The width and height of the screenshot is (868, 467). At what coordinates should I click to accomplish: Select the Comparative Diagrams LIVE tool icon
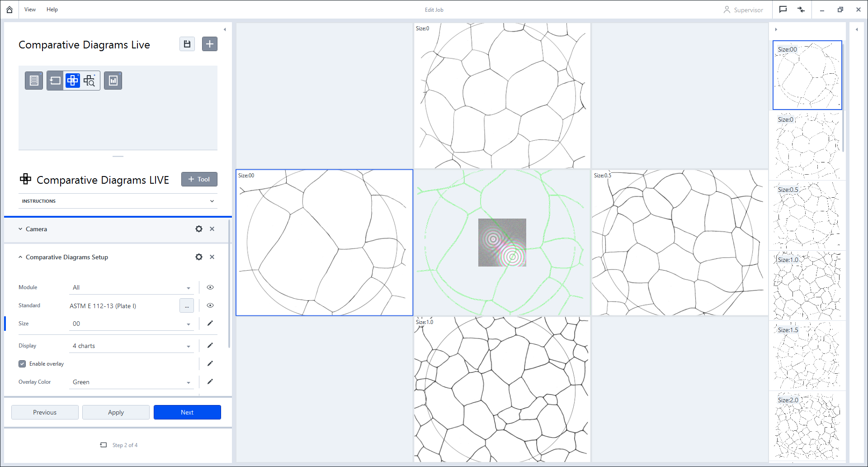(72, 80)
